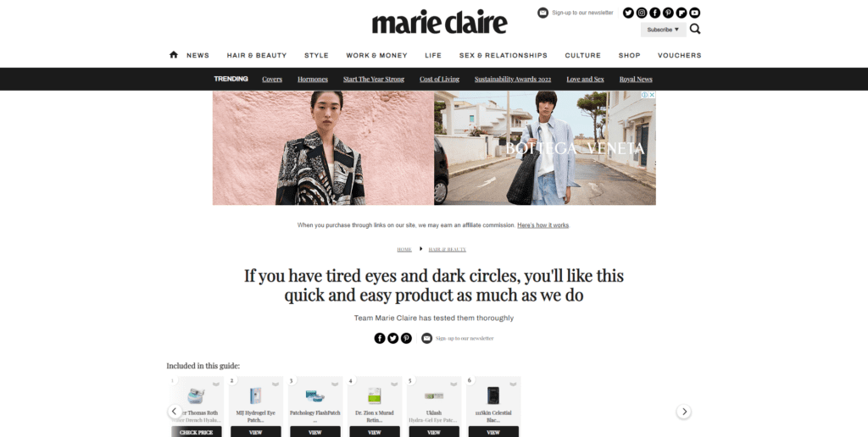Show the previous products with the left carousel arrow
868x437 pixels.
pyautogui.click(x=175, y=411)
